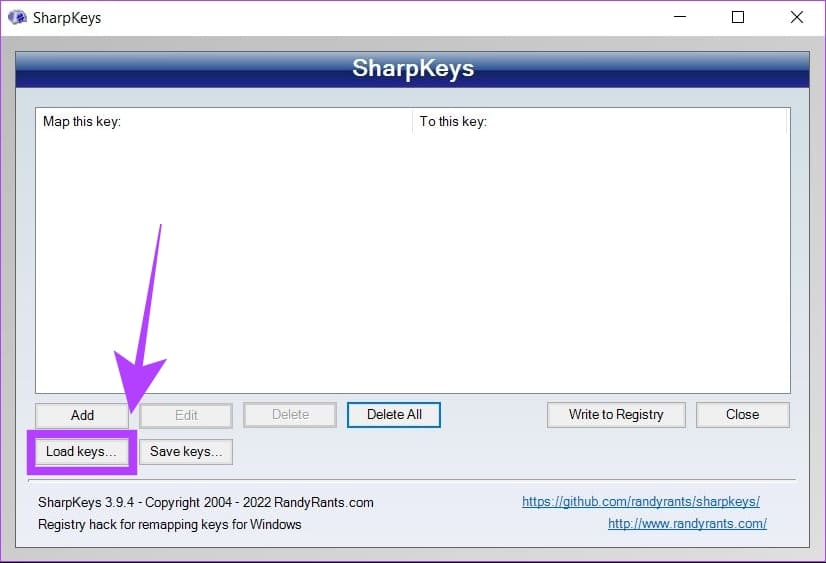Image resolution: width=826 pixels, height=563 pixels.
Task: Minimize the SharpKeys window
Action: 680,17
